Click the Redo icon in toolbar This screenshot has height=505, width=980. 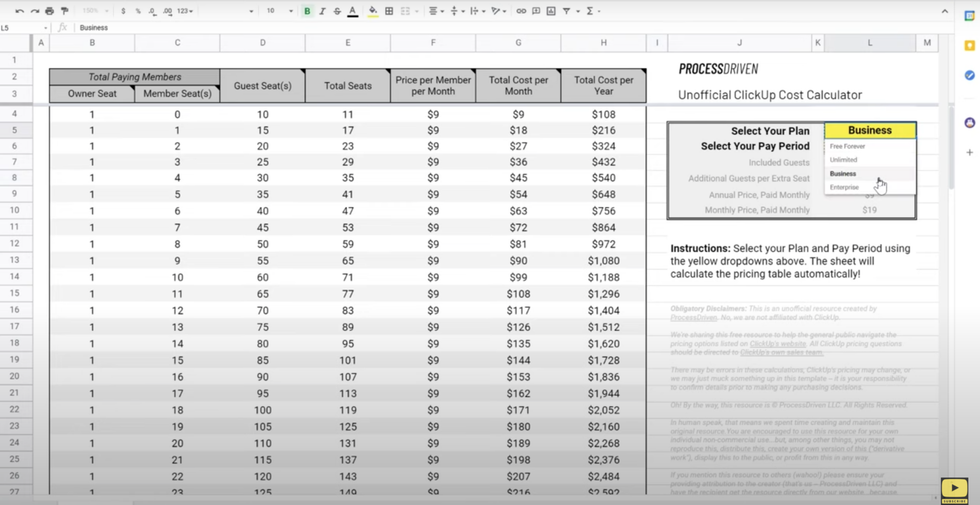point(34,11)
